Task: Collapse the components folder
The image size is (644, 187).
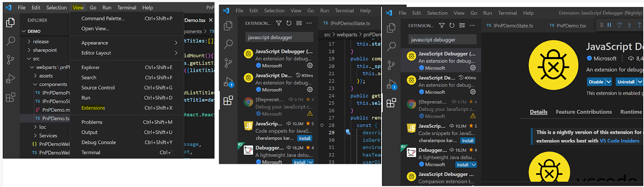Action: [35, 84]
